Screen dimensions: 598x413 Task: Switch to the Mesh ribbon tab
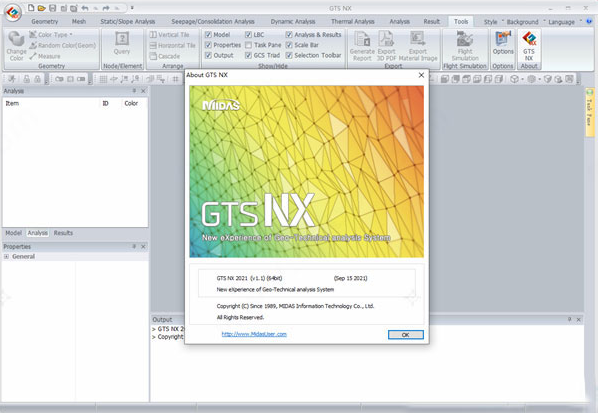click(79, 21)
